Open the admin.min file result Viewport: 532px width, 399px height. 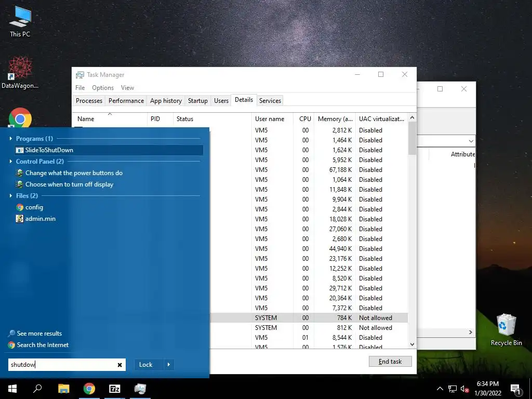[36, 219]
